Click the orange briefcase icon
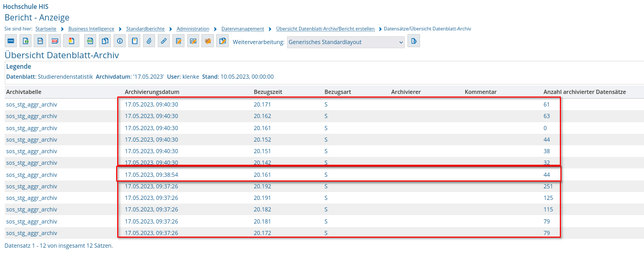Image resolution: width=644 pixels, height=255 pixels. (x=208, y=41)
